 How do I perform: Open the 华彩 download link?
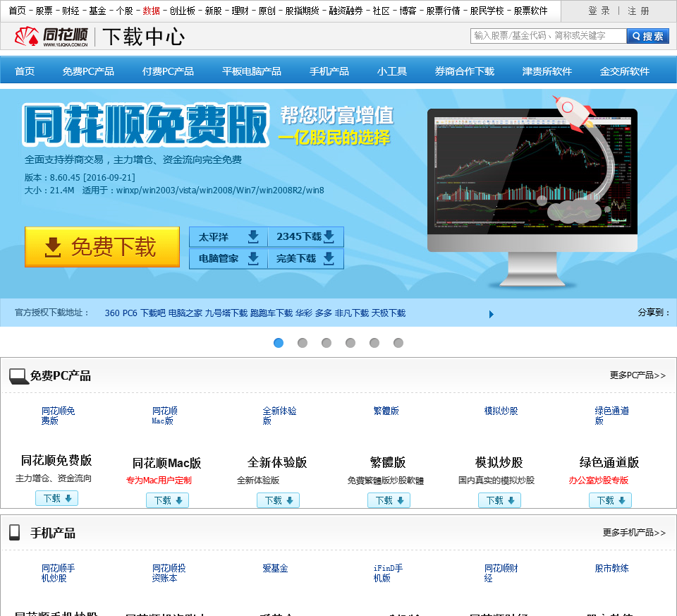tap(304, 313)
